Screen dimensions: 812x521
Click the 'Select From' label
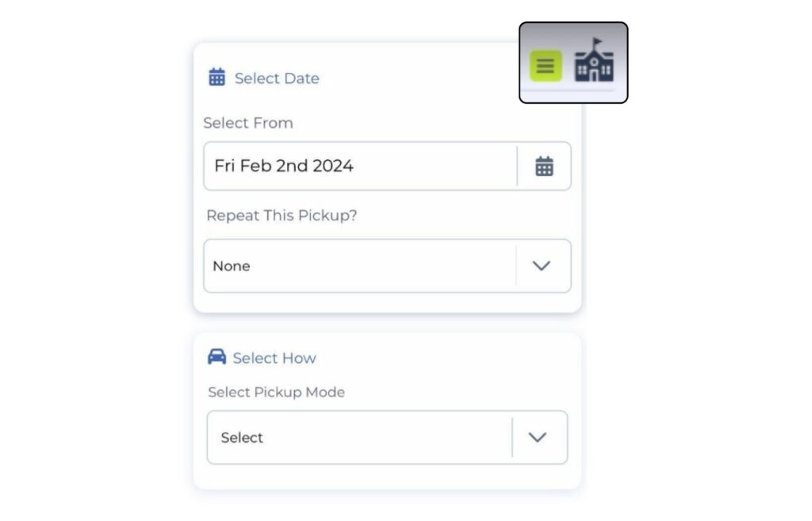tap(248, 123)
